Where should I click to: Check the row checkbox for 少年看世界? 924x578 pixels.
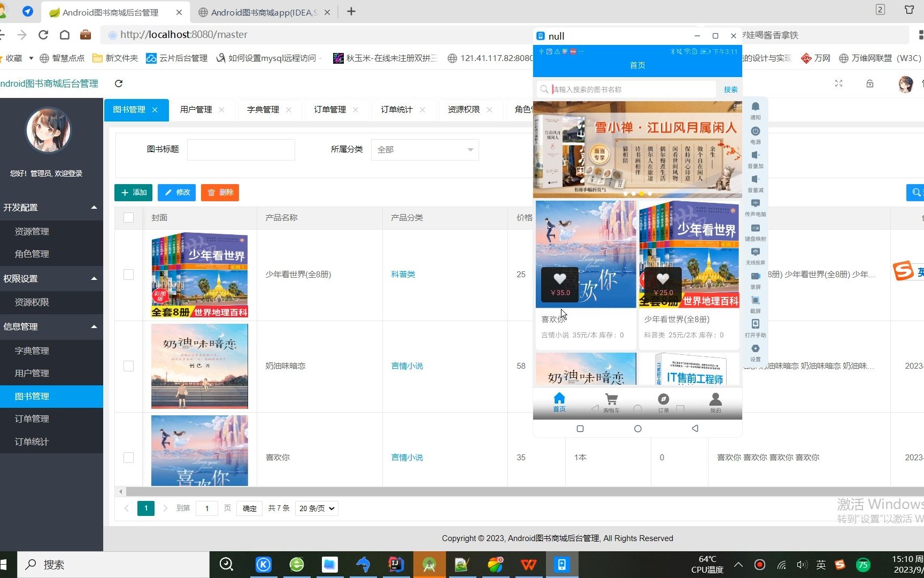tap(128, 274)
